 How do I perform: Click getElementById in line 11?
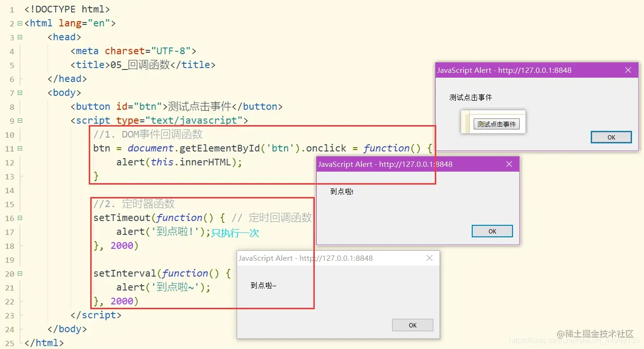(220, 148)
